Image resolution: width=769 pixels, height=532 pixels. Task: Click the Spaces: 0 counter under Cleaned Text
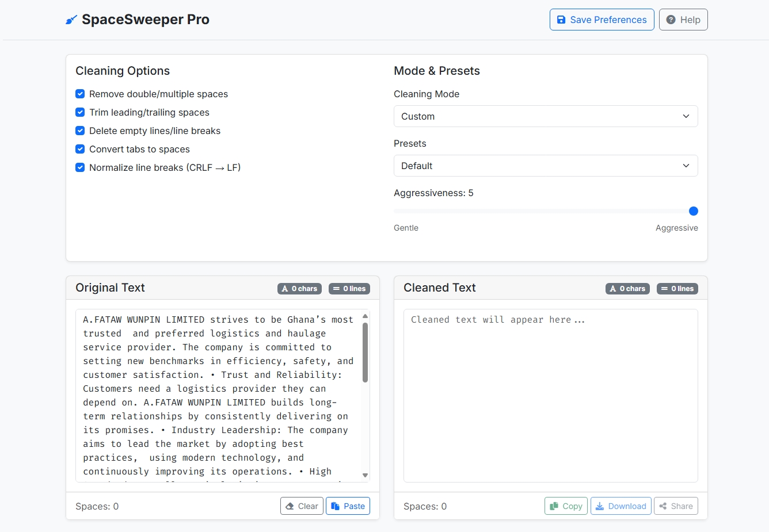coord(425,506)
